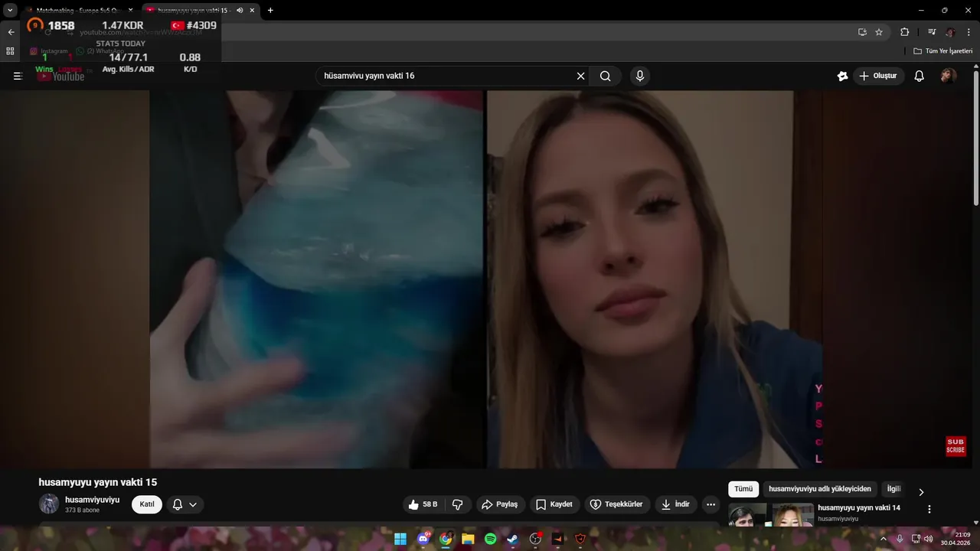The width and height of the screenshot is (980, 551).
Task: Click the sparkle icon beside Oluştur
Action: pyautogui.click(x=842, y=76)
